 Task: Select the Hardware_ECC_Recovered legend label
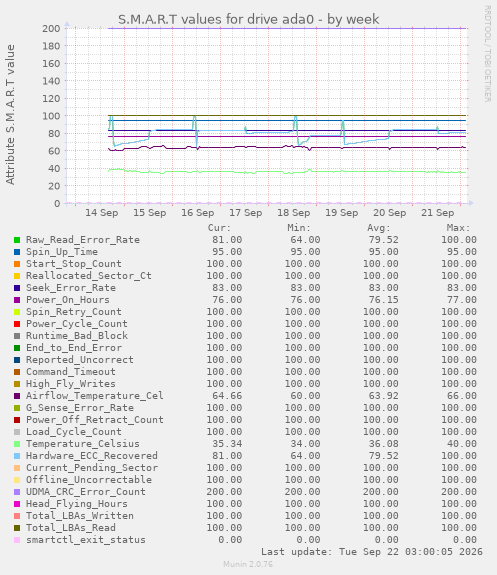click(x=92, y=456)
